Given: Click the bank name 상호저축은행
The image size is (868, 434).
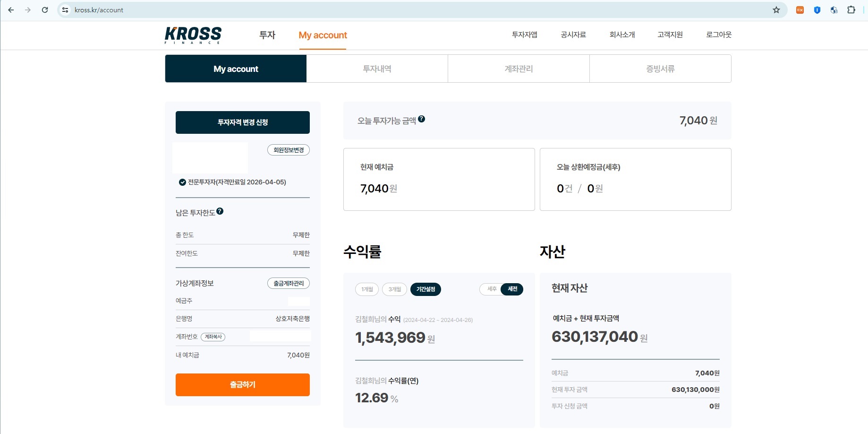Looking at the screenshot, I should (x=293, y=319).
